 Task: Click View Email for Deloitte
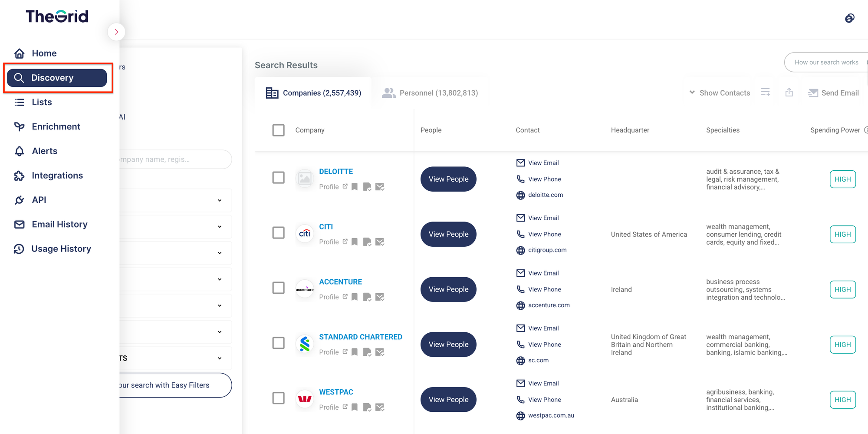click(x=538, y=163)
